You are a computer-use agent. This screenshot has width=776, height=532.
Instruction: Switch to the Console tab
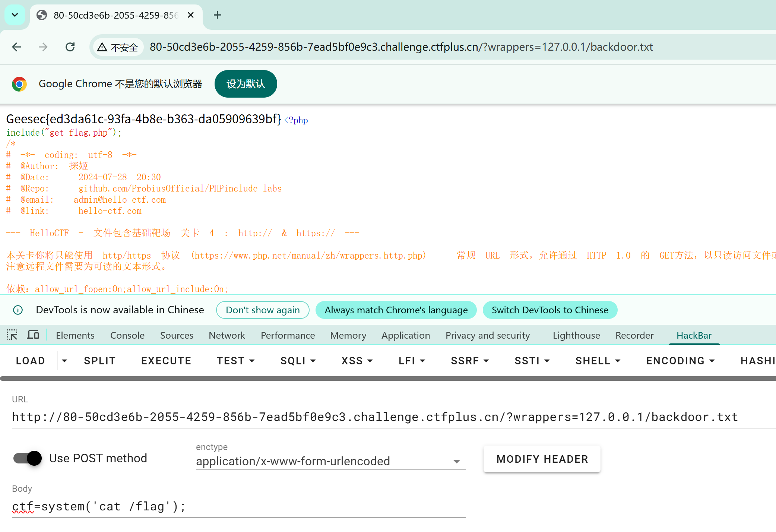127,335
